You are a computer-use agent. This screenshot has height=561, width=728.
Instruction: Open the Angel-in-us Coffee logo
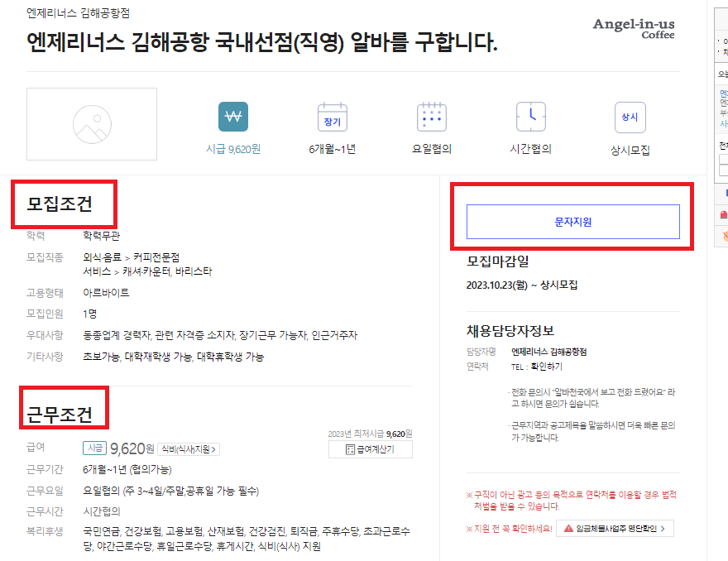point(634,28)
